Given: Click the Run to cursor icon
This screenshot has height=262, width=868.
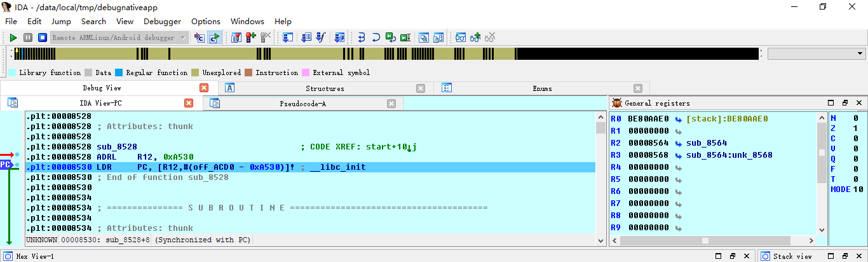Looking at the screenshot, I should [x=390, y=38].
